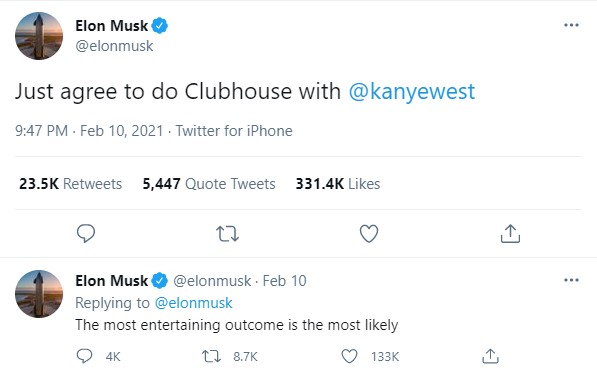Viewport: 597px width, 376px height.
Task: Like the reply tweet showing 133K
Action: point(349,356)
